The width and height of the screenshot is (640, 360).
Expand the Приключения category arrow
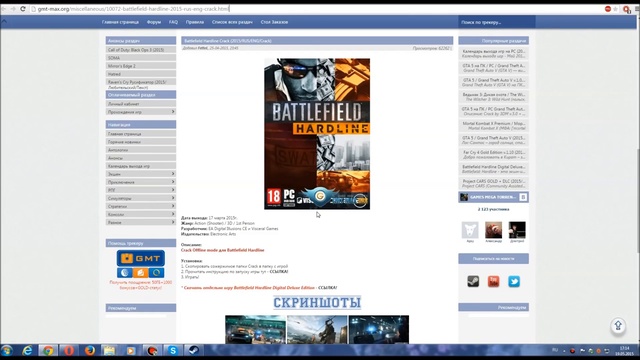click(x=173, y=182)
